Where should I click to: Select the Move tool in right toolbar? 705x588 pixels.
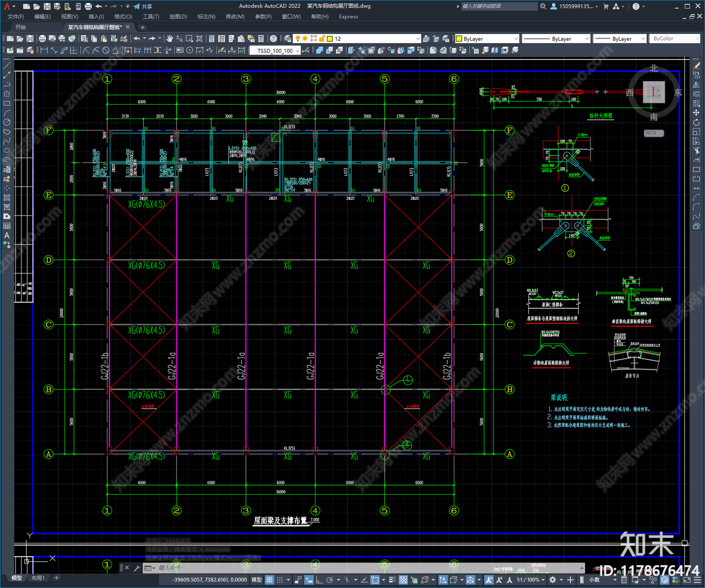(x=696, y=113)
